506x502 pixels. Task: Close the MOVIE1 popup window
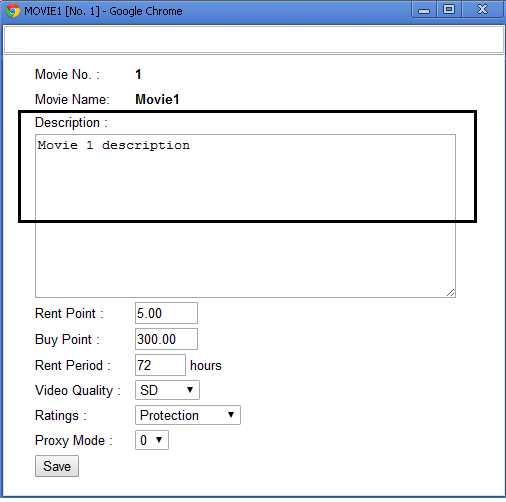[482, 10]
